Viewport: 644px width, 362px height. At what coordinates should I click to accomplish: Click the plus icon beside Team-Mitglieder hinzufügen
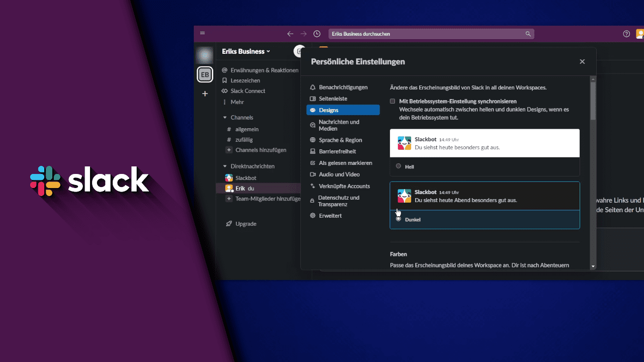[229, 199]
